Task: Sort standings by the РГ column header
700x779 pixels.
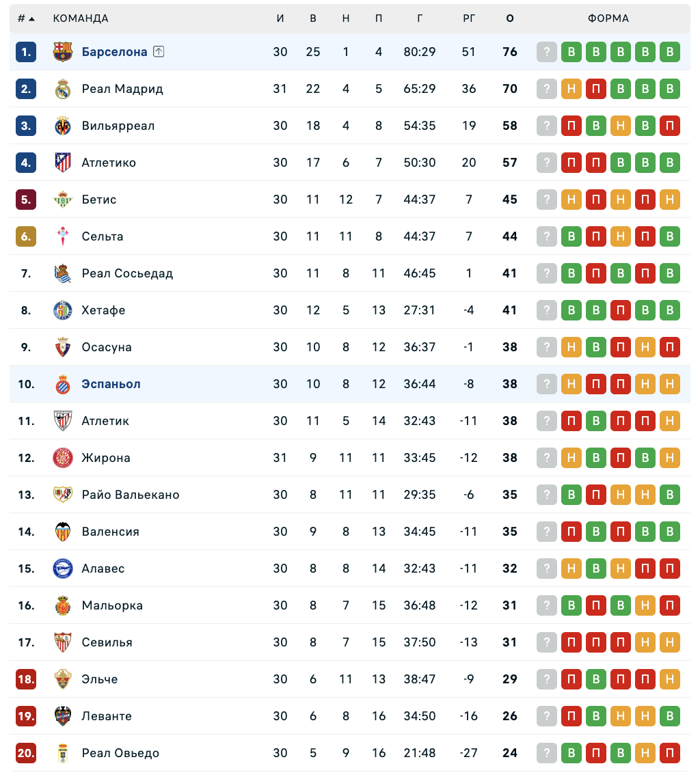Action: click(469, 18)
